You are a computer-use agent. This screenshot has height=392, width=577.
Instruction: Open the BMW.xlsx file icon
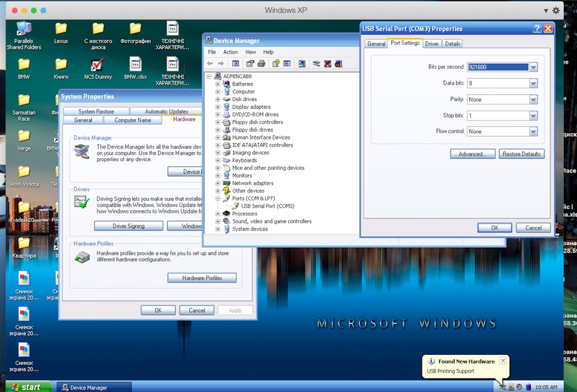pos(135,69)
